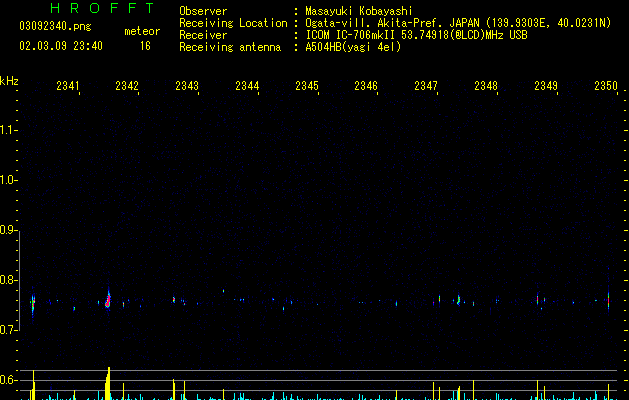Click the Receiving Location label
629x400 pixels.
click(x=233, y=23)
